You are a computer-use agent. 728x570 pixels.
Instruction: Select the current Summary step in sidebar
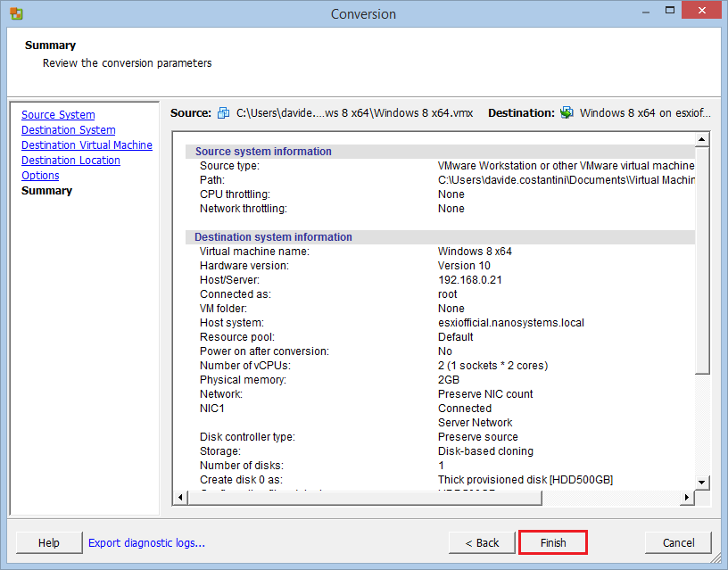(x=47, y=191)
